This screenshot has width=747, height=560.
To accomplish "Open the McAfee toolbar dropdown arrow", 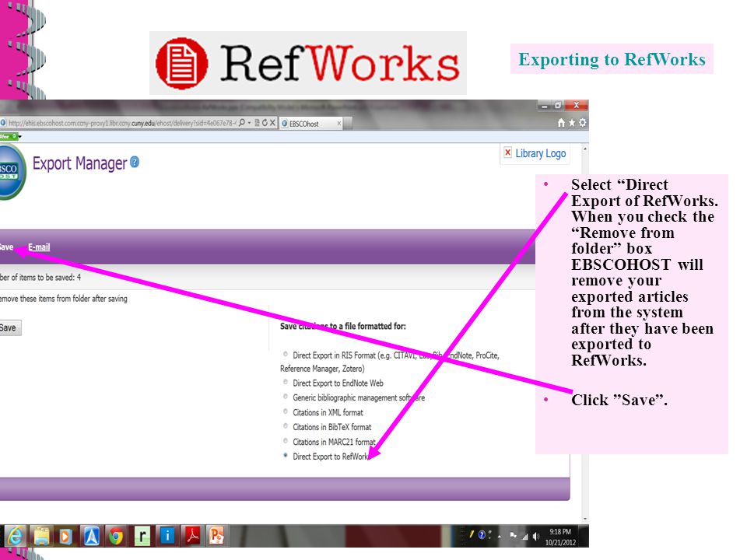I will click(19, 137).
